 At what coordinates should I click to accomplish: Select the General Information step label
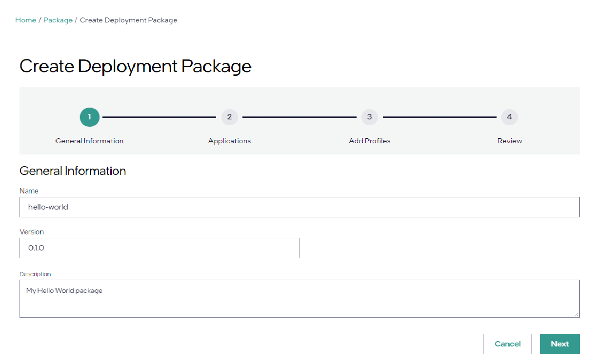pos(89,141)
